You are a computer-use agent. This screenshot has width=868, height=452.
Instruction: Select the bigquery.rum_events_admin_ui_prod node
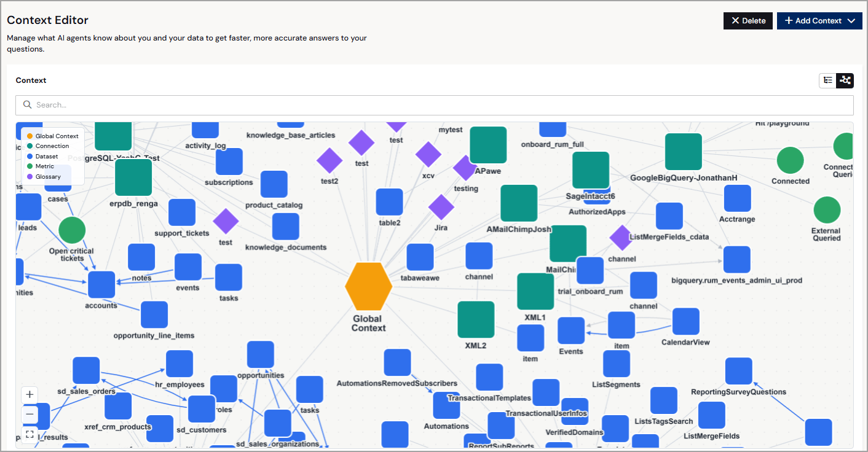pyautogui.click(x=737, y=260)
